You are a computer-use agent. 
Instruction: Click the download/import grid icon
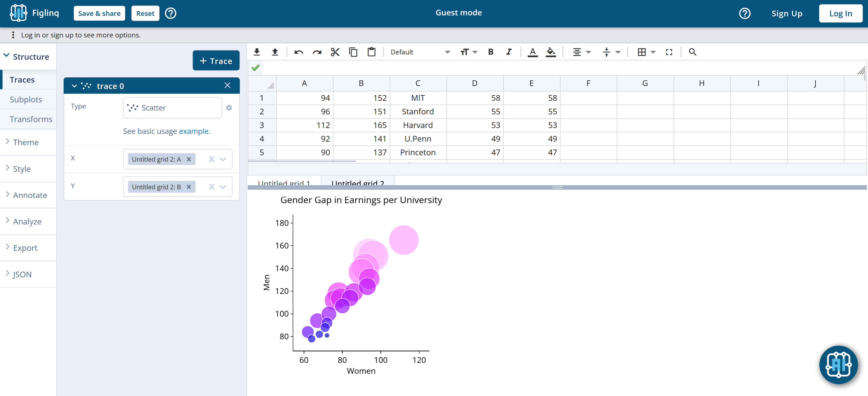pyautogui.click(x=257, y=52)
